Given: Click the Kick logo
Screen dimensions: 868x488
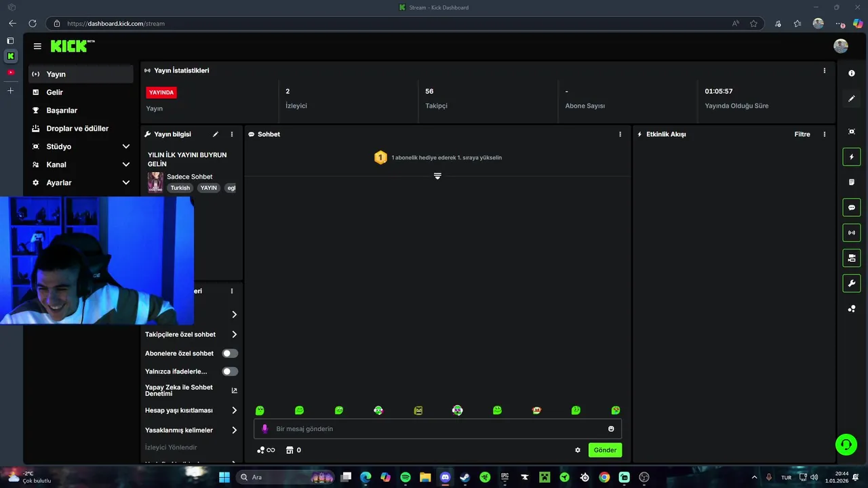Looking at the screenshot, I should click(72, 46).
